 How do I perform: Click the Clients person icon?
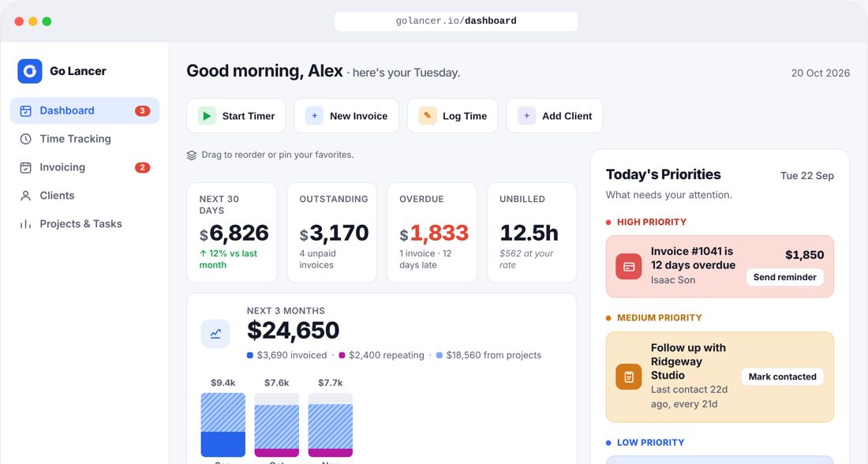point(25,196)
